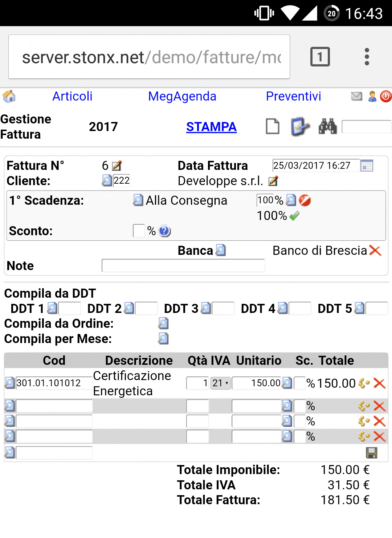
Task: Click the binoculars search icon
Action: coord(327,127)
